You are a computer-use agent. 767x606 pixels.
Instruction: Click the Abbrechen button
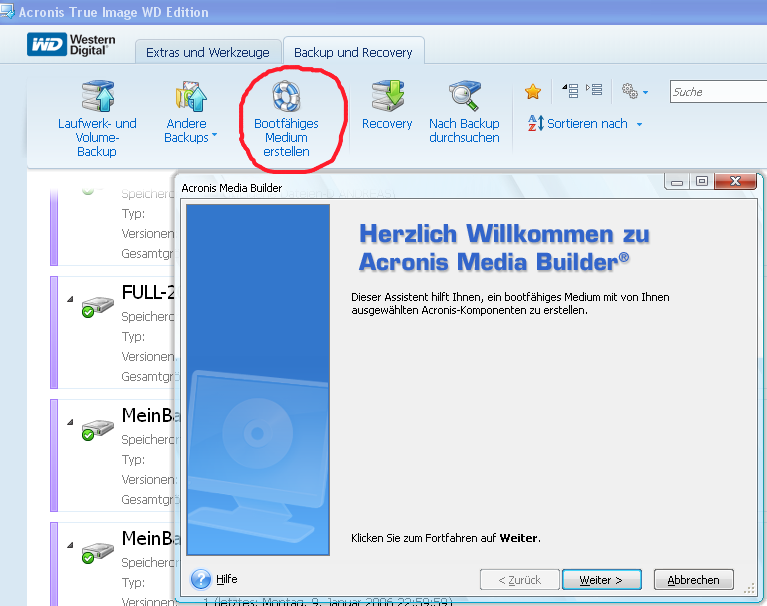694,580
